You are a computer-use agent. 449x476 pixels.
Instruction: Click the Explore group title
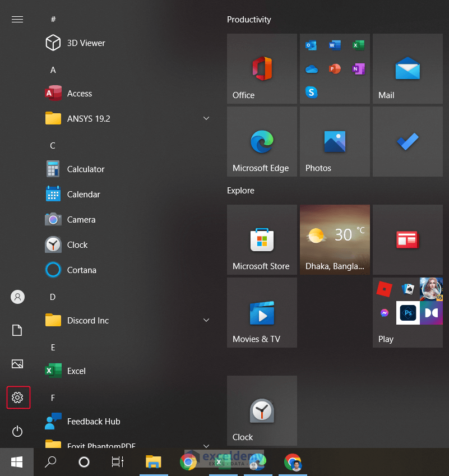(x=240, y=191)
